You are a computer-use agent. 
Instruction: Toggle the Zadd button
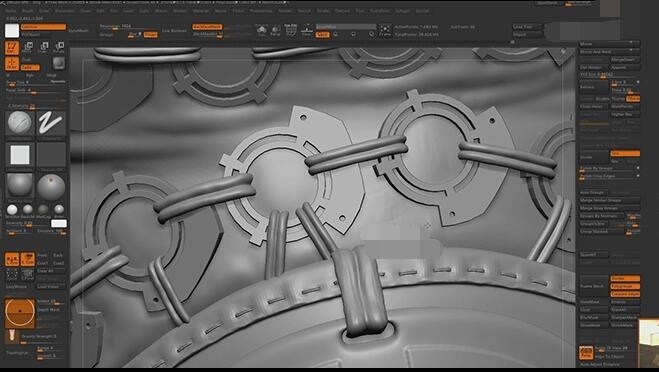pyautogui.click(x=30, y=67)
